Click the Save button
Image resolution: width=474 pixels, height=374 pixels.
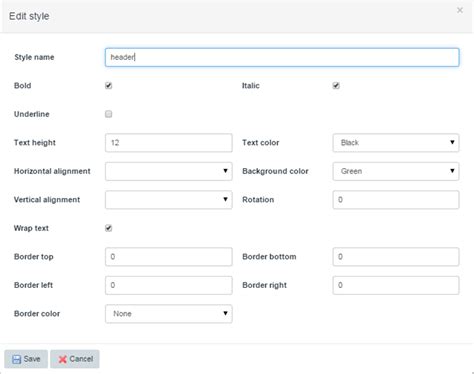pos(26,359)
